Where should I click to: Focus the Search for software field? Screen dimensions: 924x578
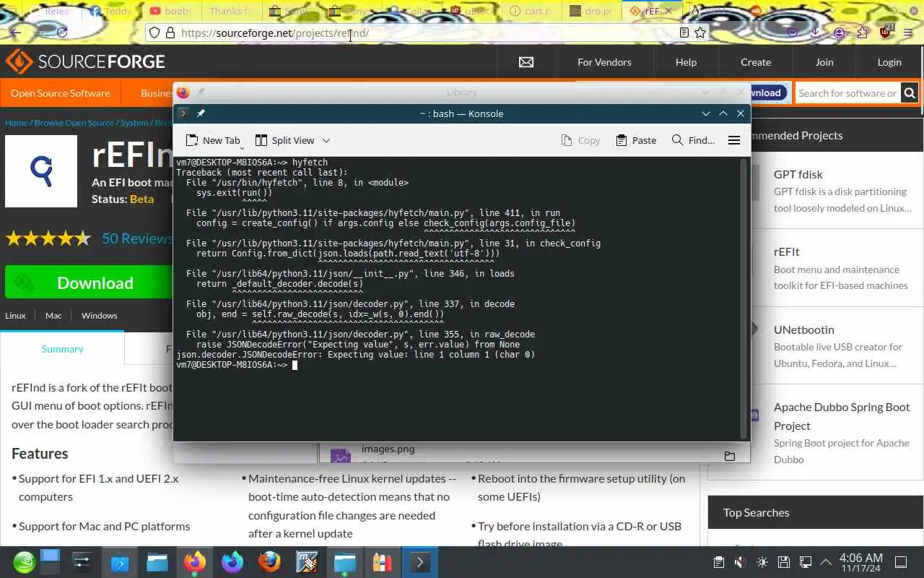[847, 93]
